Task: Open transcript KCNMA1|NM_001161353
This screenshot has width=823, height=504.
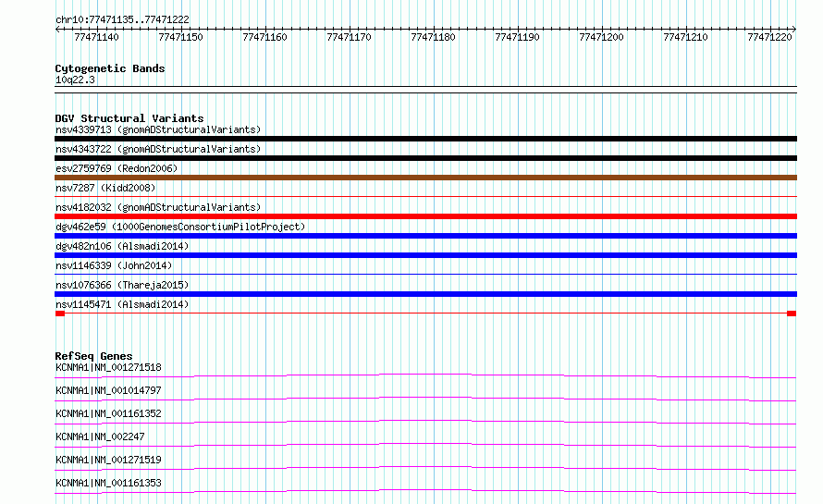Action: [x=108, y=483]
